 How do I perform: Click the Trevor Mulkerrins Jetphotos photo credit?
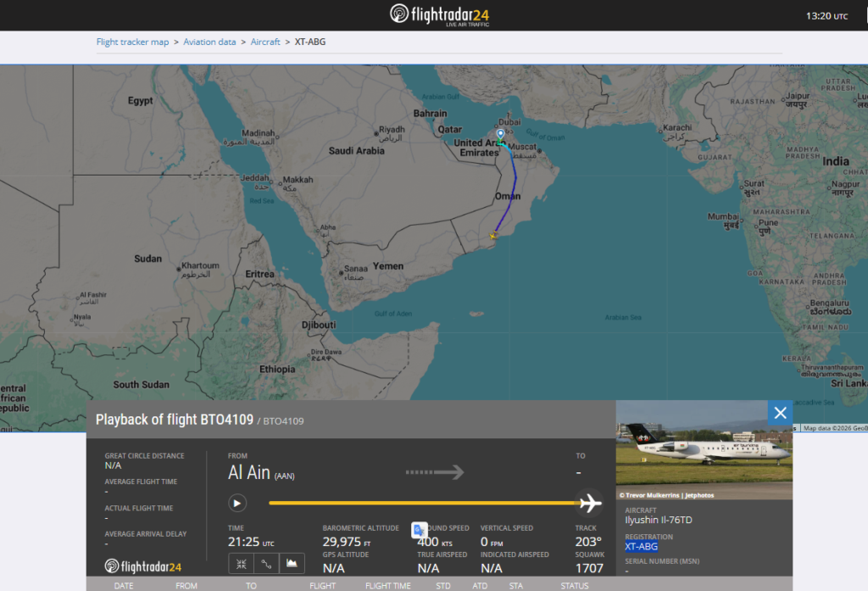point(666,495)
